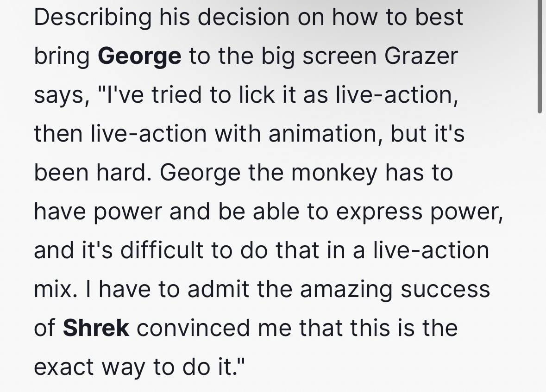Click the word convinced
The width and height of the screenshot is (546, 392).
[x=194, y=328]
